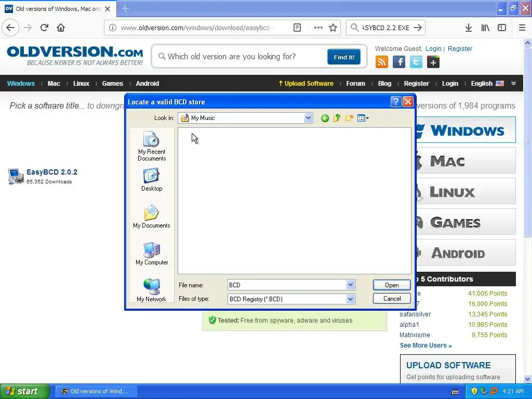
Task: Click the page vertical scrollbar thumb
Action: click(527, 142)
